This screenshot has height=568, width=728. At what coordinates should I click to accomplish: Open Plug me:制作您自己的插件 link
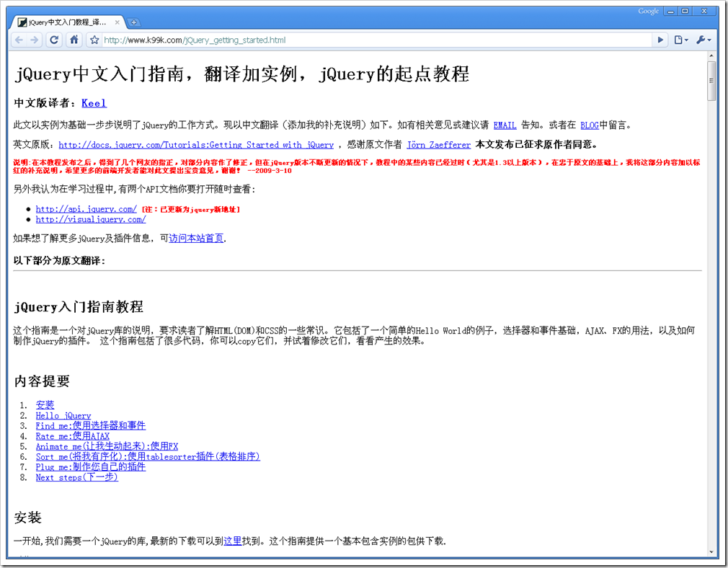[91, 467]
